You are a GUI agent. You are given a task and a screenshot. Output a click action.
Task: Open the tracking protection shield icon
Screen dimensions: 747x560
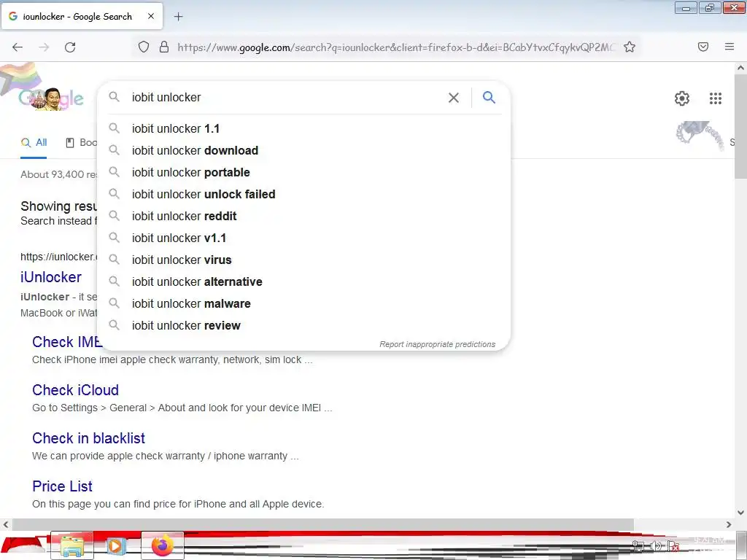144,47
